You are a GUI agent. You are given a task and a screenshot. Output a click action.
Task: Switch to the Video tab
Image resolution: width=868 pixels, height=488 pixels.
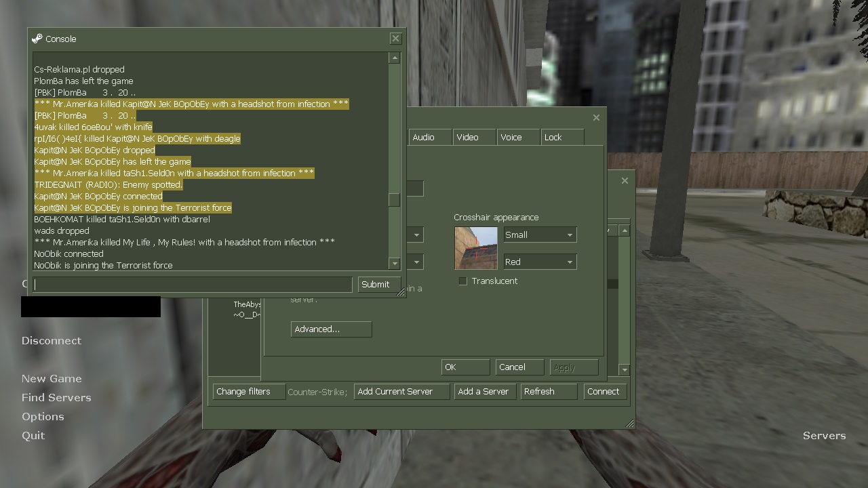coord(474,137)
